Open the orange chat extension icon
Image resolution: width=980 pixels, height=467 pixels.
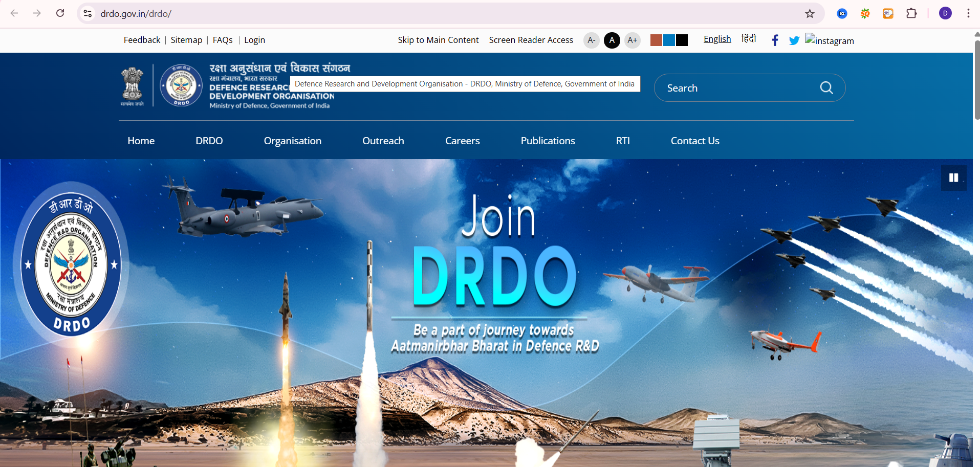pyautogui.click(x=888, y=14)
